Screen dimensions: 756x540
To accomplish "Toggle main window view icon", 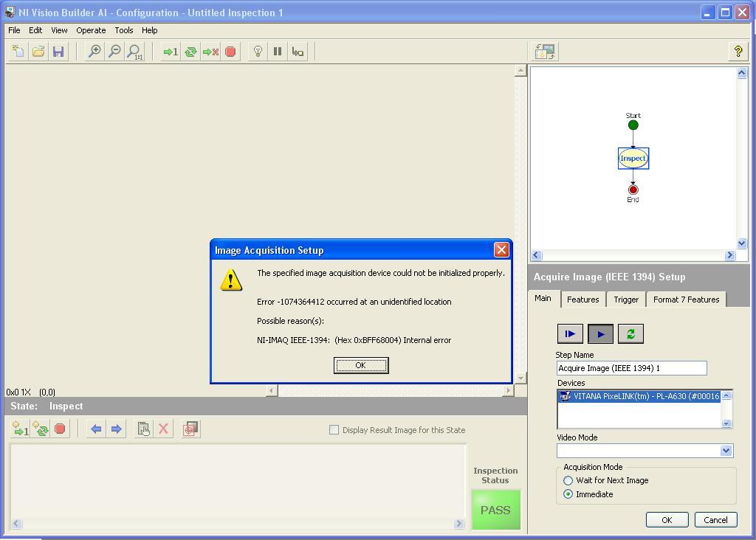I will (545, 52).
